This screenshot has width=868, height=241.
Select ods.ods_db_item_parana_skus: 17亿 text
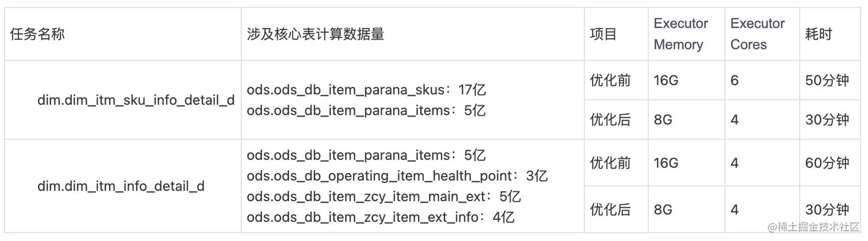click(367, 90)
